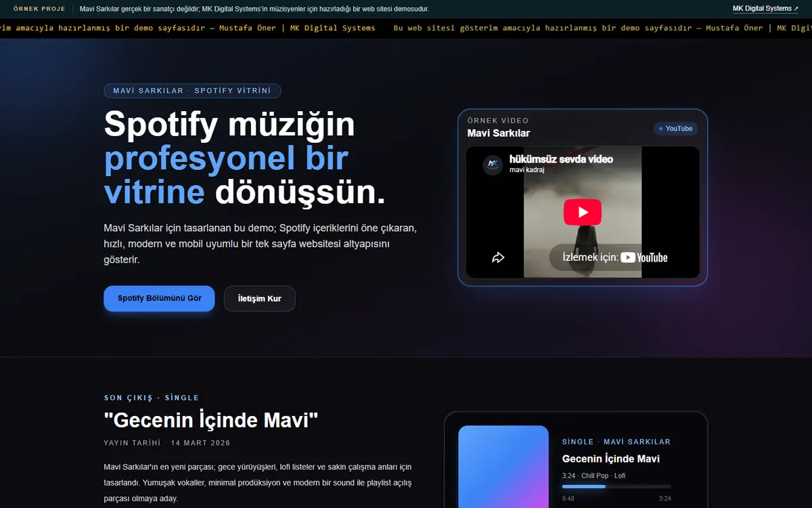
Task: Click the SON ÇIKIŞ · SİNGLE label
Action: [152, 398]
